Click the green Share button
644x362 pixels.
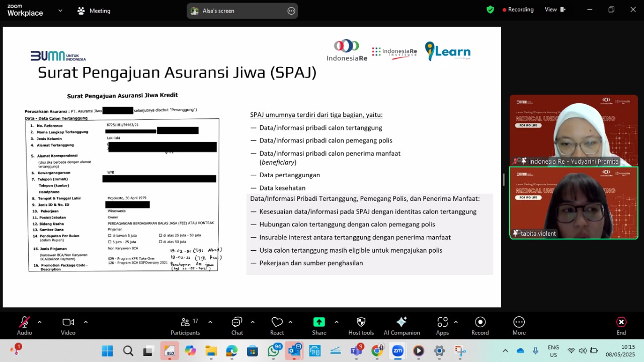pyautogui.click(x=319, y=322)
